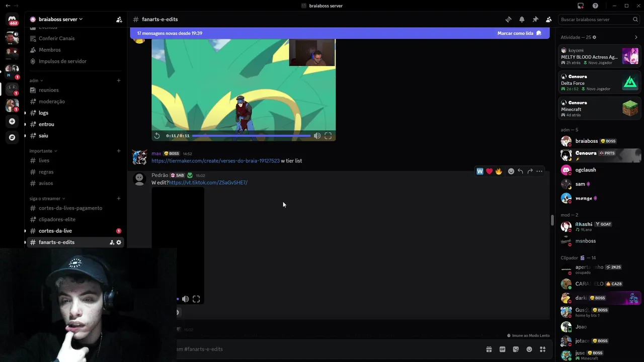Create invite for fanarts-e-edits channel icon
This screenshot has height=362, width=644.
[112, 242]
